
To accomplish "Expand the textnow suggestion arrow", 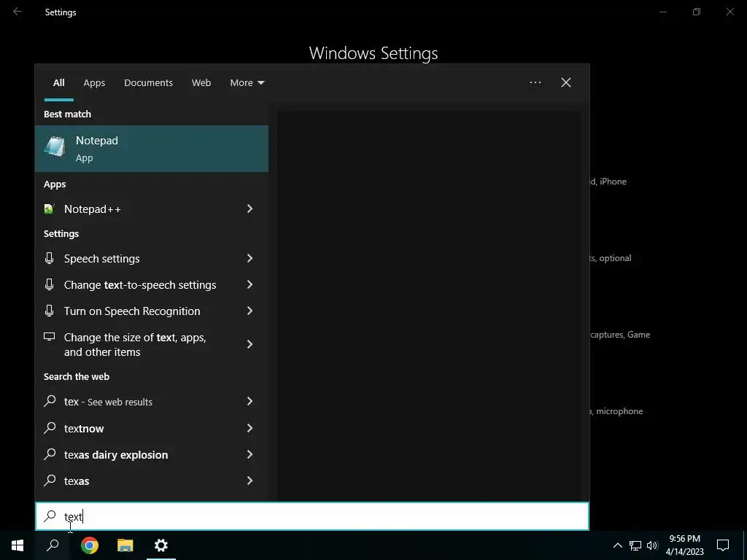I will click(x=249, y=427).
